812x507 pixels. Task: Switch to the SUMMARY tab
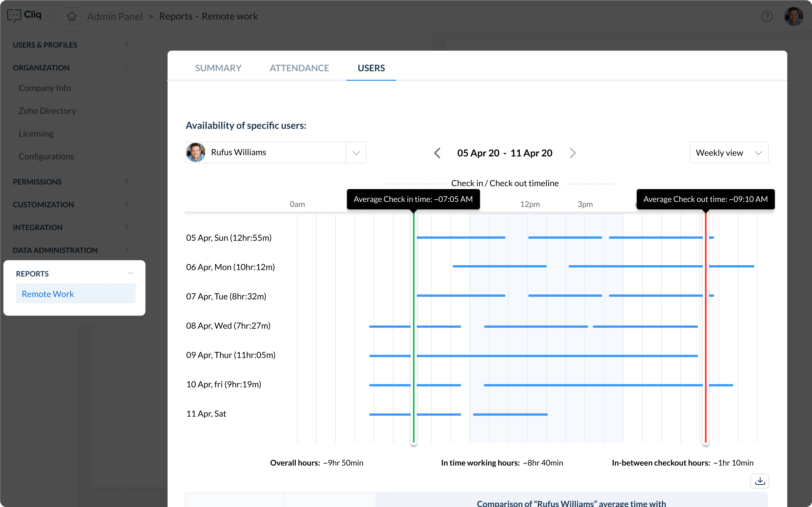[x=218, y=68]
